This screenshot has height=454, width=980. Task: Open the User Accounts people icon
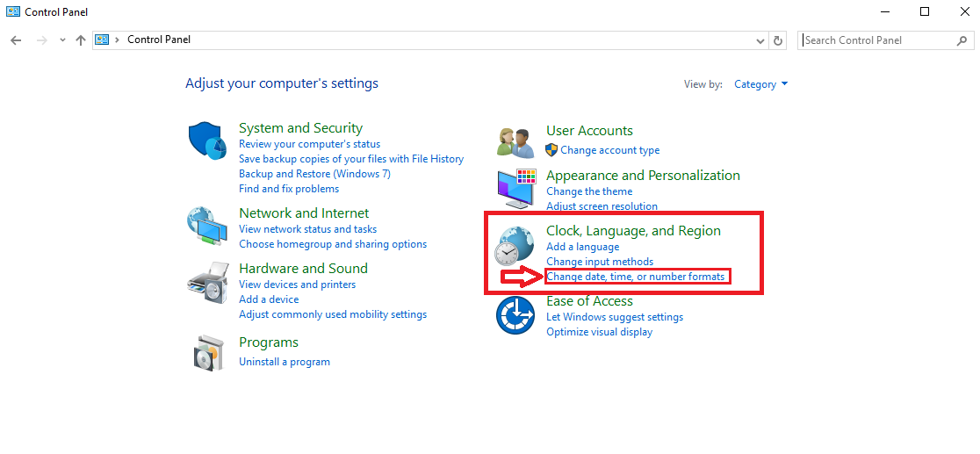(x=516, y=142)
